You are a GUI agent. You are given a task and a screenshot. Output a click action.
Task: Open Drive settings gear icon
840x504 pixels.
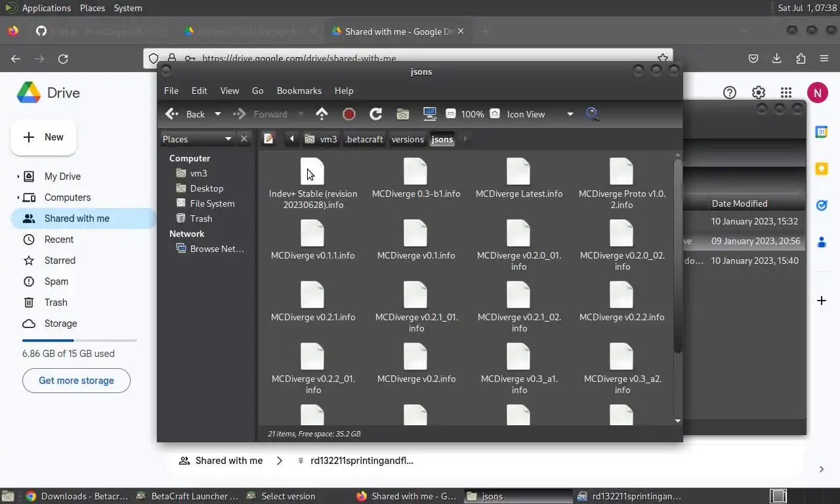click(759, 93)
